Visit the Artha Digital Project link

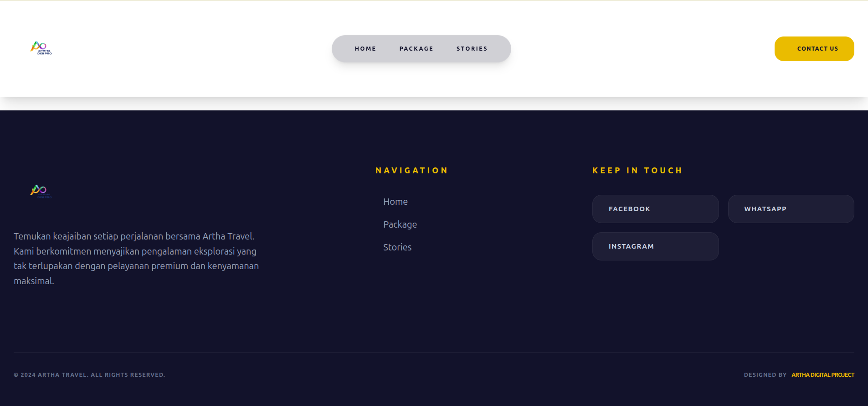click(822, 375)
